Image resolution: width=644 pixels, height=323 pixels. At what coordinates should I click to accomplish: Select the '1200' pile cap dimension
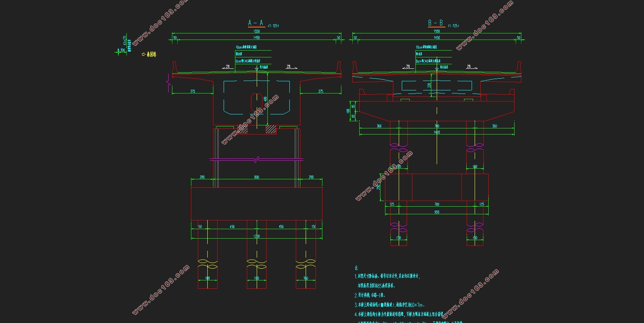(x=257, y=236)
